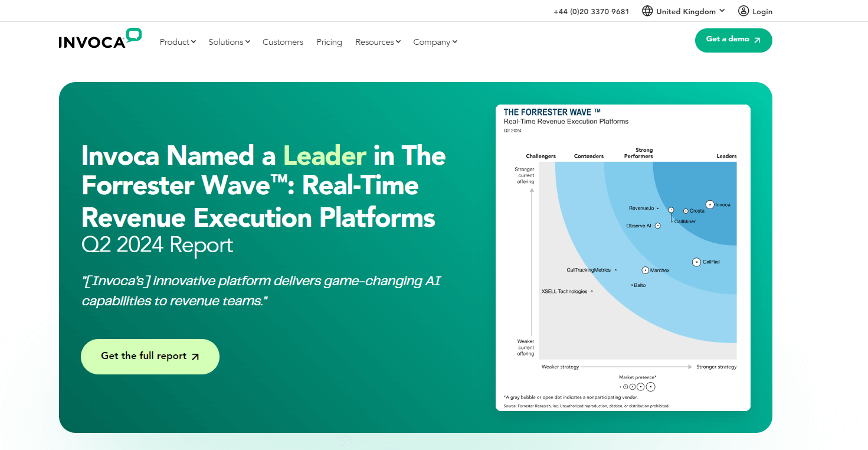Call the +44 (0)20 3370 9681 number
The width and height of the screenshot is (868, 450).
pos(591,11)
